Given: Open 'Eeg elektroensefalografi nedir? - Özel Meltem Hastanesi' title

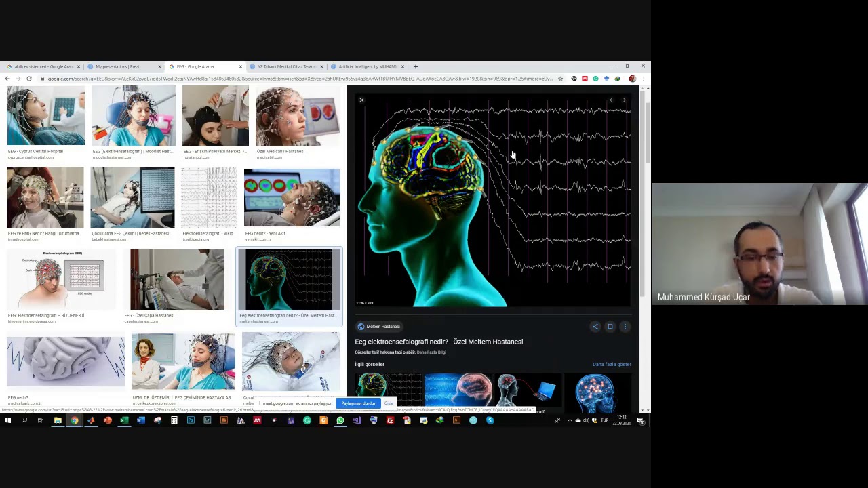Looking at the screenshot, I should (x=439, y=342).
